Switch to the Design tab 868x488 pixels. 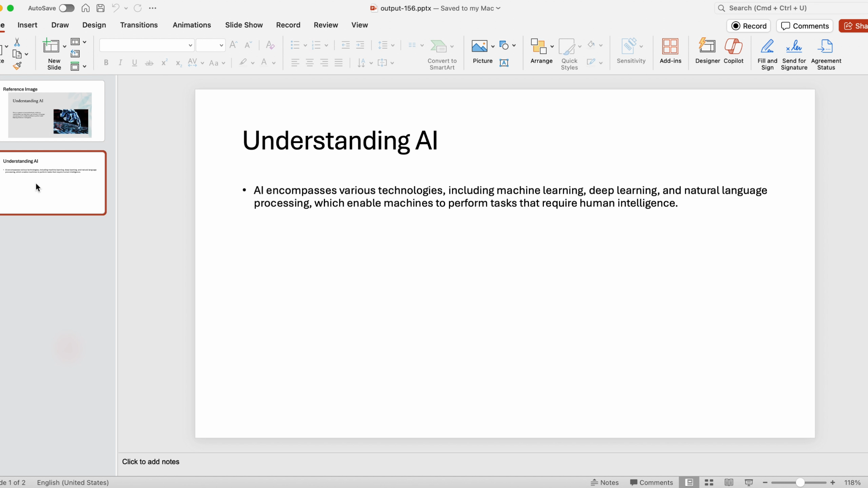pos(94,25)
